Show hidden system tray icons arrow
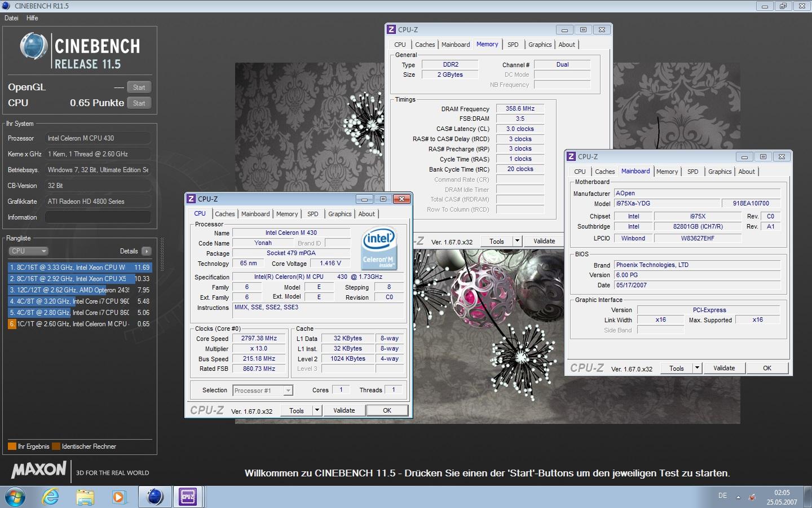 coord(738,497)
